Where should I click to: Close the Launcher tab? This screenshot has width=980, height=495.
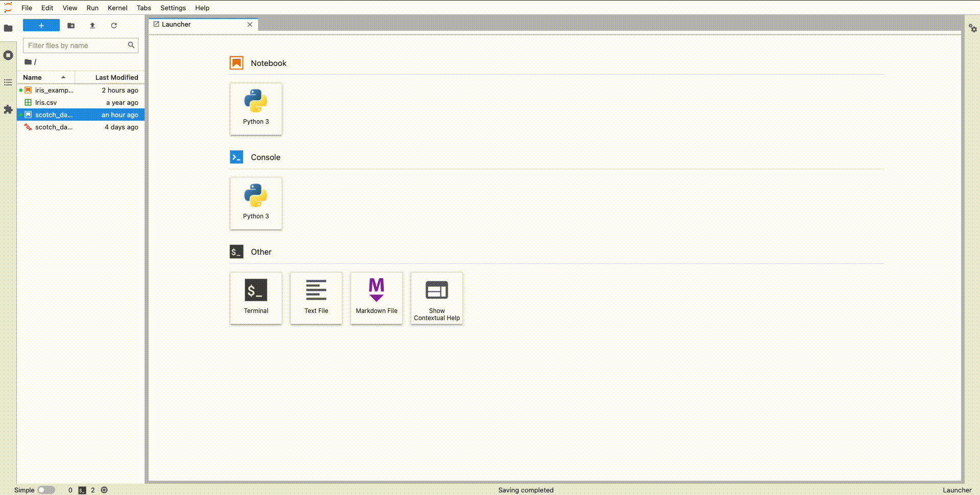(x=250, y=25)
